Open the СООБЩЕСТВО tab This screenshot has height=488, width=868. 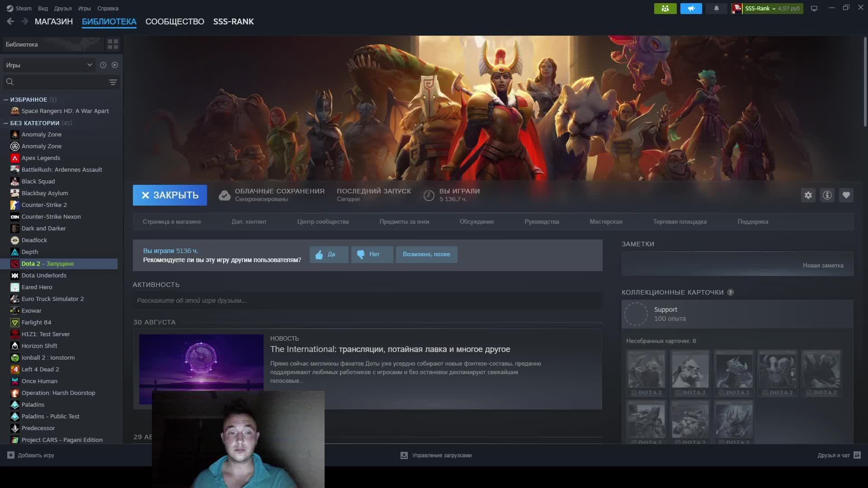click(x=175, y=22)
